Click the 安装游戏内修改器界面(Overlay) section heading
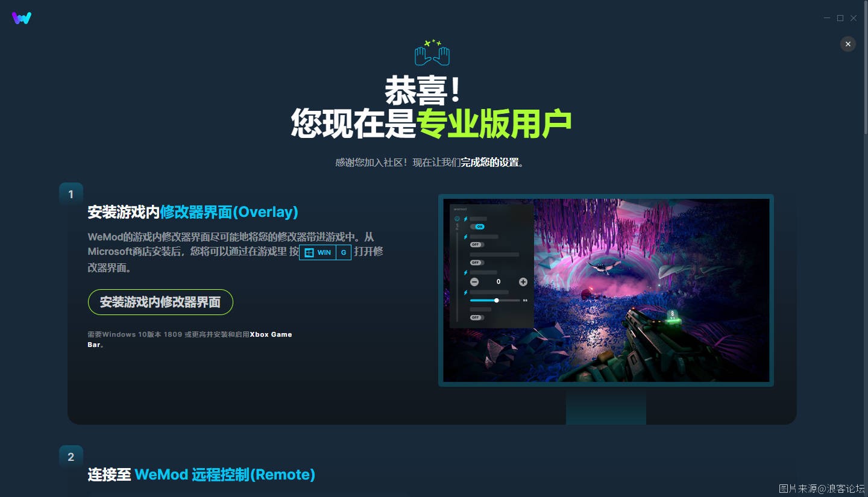The width and height of the screenshot is (868, 497). point(193,212)
